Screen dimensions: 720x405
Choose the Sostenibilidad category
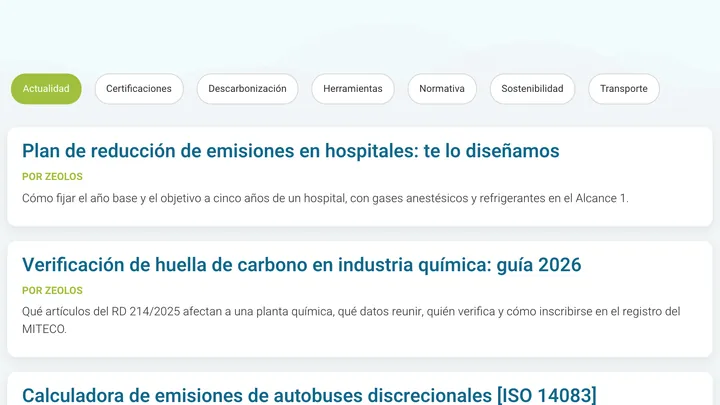coord(532,89)
